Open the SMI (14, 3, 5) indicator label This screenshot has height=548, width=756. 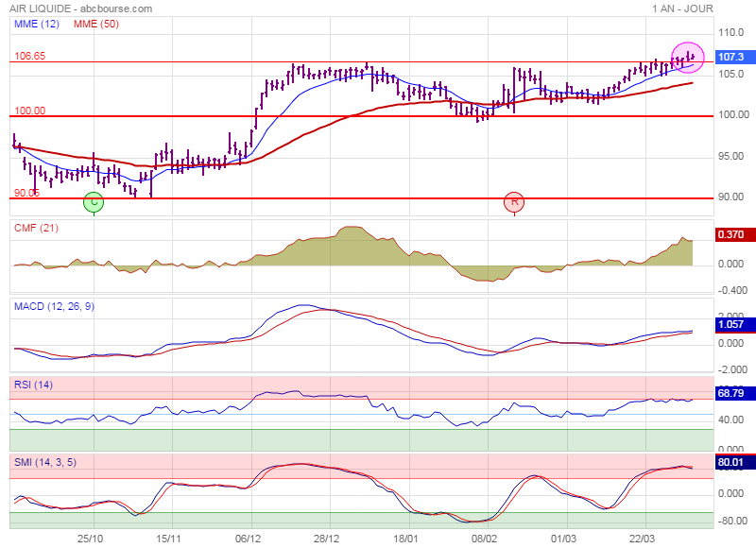[47, 462]
